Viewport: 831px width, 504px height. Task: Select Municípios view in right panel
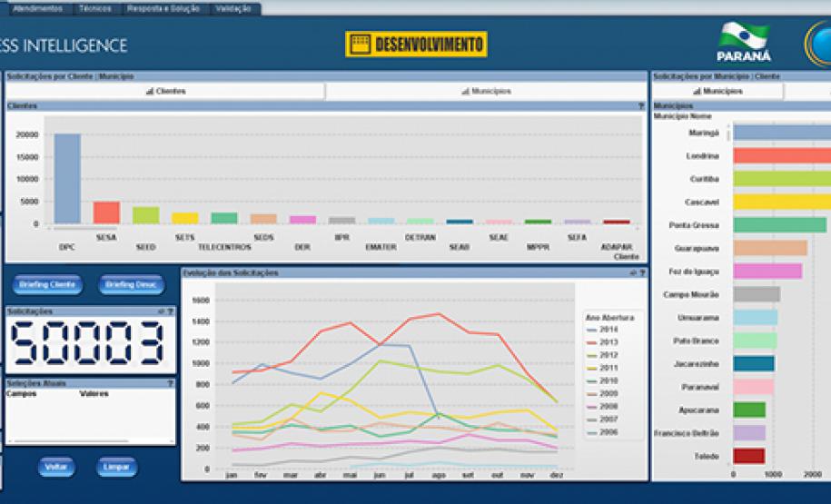click(717, 92)
